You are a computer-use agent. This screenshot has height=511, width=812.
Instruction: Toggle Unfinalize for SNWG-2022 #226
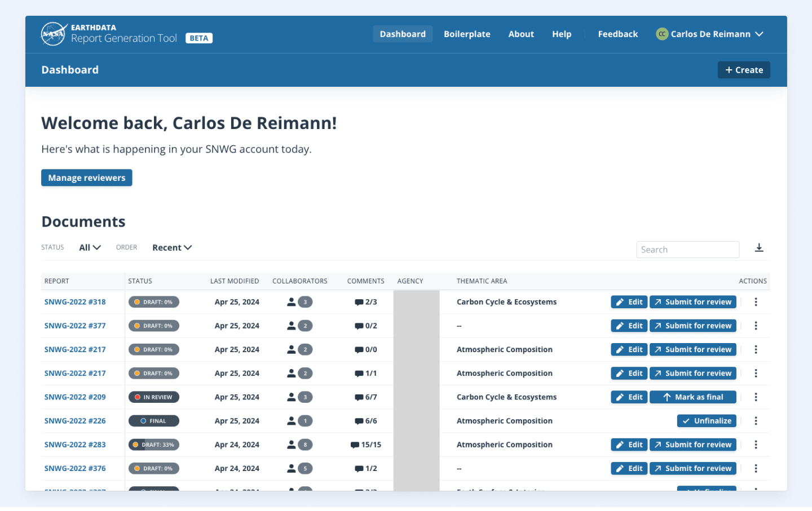[707, 421]
